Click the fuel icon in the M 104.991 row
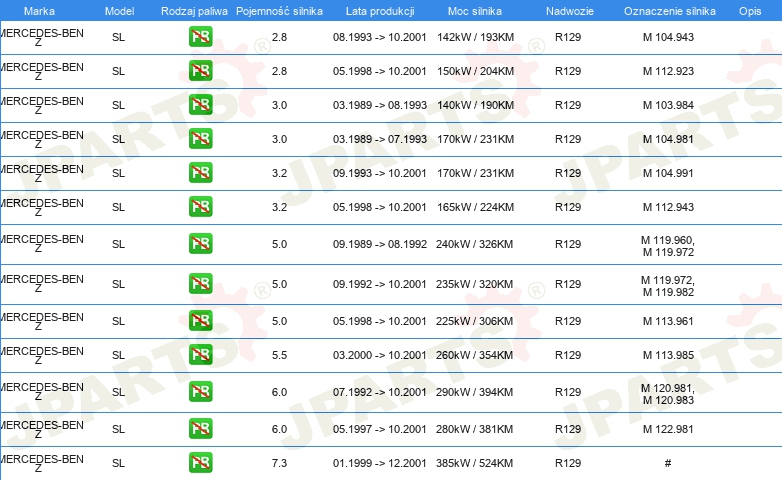This screenshot has height=480, width=782. 200,173
